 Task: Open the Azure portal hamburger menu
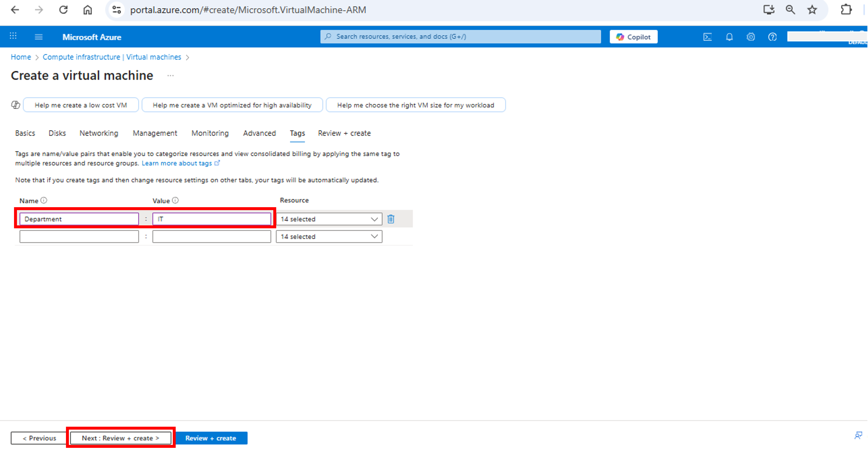[38, 37]
